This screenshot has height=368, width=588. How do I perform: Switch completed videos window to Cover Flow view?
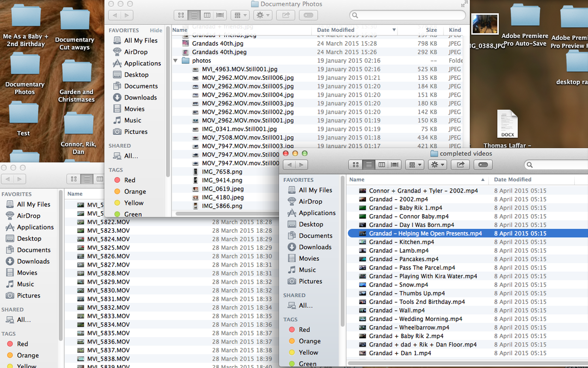[x=395, y=165]
